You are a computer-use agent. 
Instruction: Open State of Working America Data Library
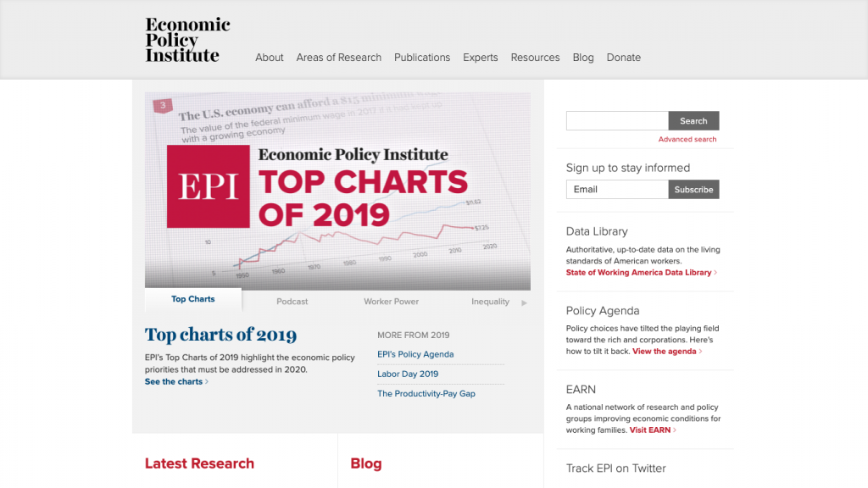pyautogui.click(x=641, y=272)
